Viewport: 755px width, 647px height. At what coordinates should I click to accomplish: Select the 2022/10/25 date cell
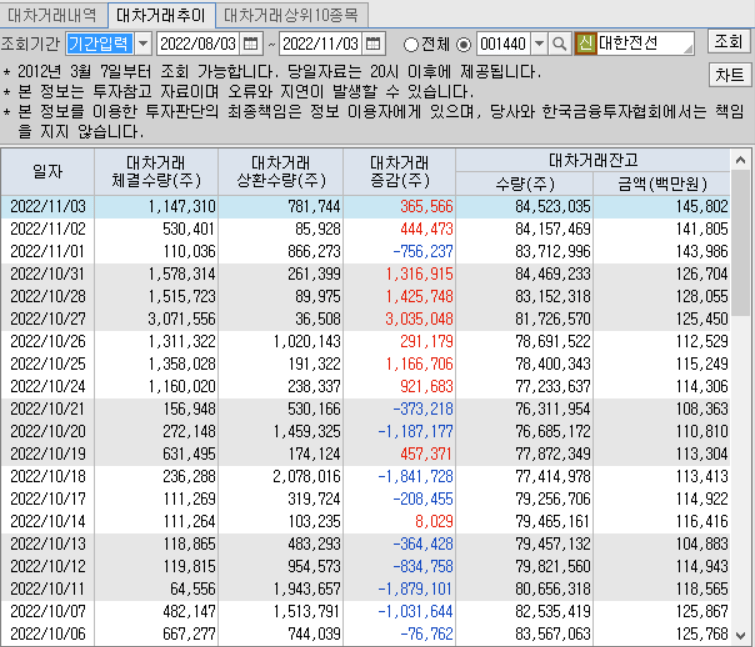pyautogui.click(x=48, y=364)
